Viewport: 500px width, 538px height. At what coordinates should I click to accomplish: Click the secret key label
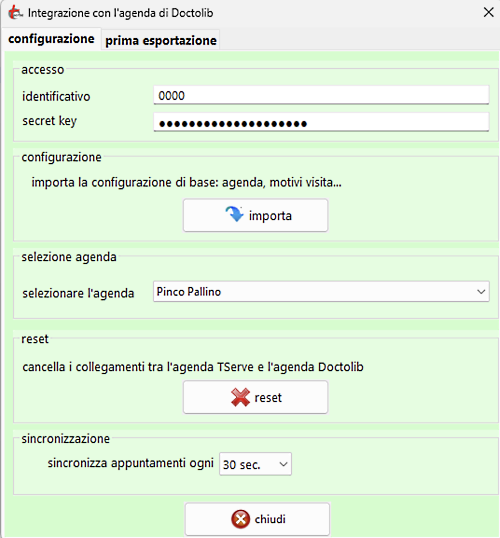pyautogui.click(x=49, y=121)
